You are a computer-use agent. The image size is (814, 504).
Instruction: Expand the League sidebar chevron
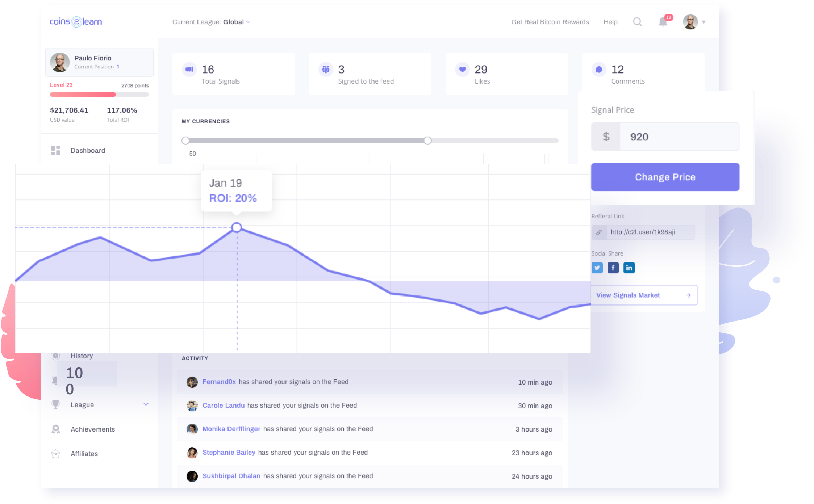coord(146,404)
